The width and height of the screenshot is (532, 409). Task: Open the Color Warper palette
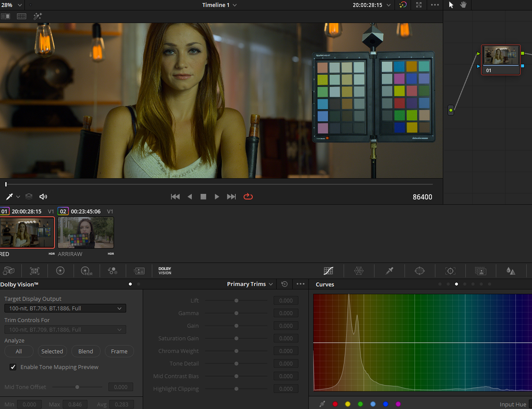coord(359,270)
